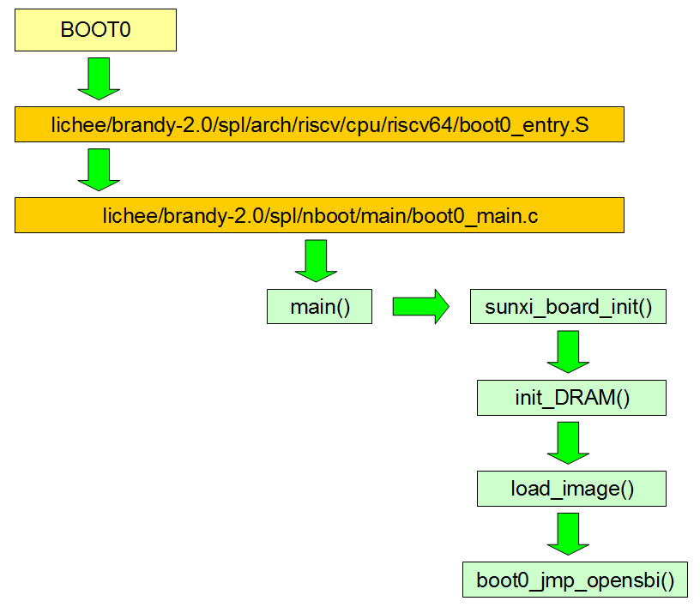Viewport: 700px width, 607px height.
Task: Select the main() function box
Action: pos(319,307)
